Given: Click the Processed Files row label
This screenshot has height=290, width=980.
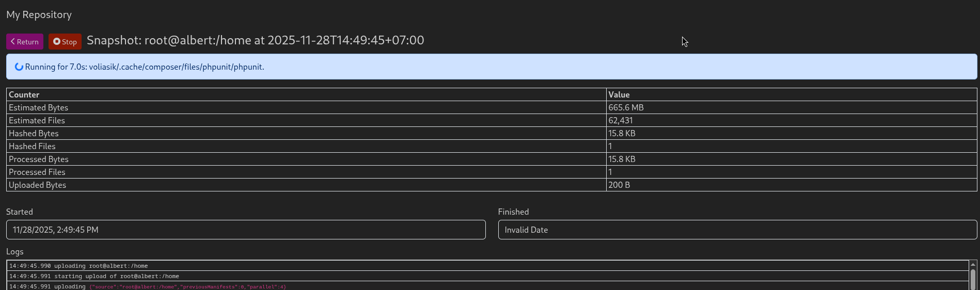Looking at the screenshot, I should pos(37,172).
